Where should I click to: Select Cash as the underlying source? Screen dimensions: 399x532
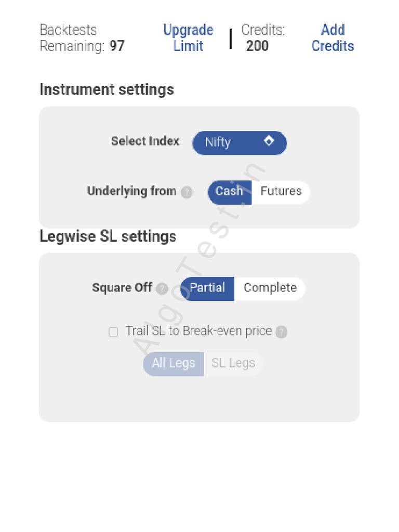[x=229, y=192]
